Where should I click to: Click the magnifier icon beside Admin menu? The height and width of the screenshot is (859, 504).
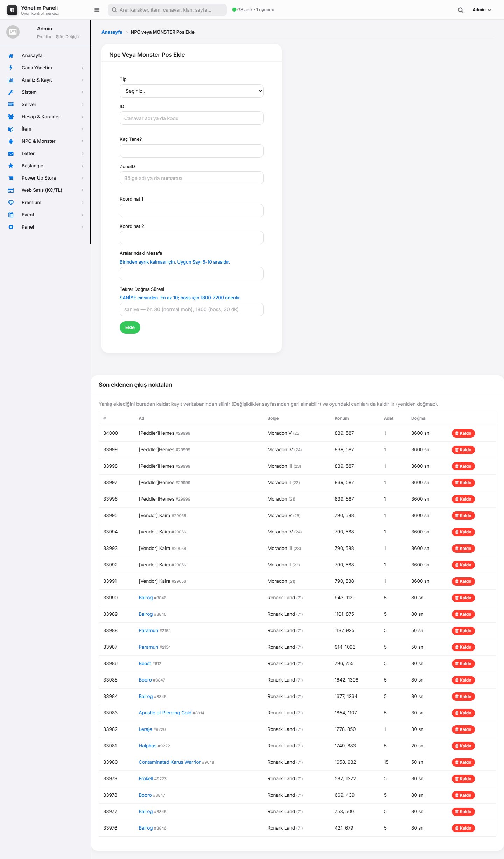(461, 10)
